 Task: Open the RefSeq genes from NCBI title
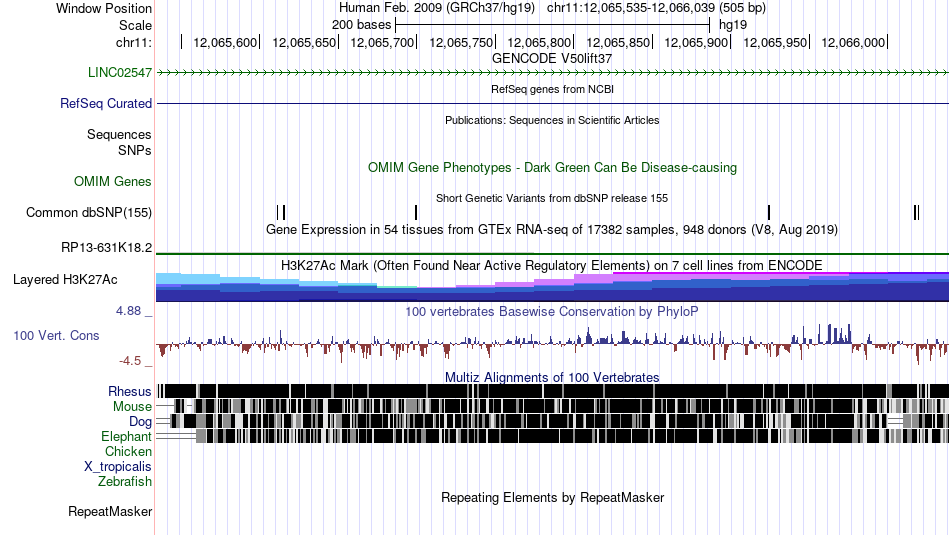coord(552,89)
